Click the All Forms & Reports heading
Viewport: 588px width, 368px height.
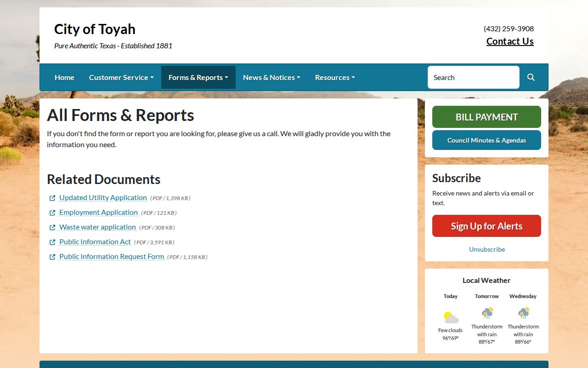[120, 115]
